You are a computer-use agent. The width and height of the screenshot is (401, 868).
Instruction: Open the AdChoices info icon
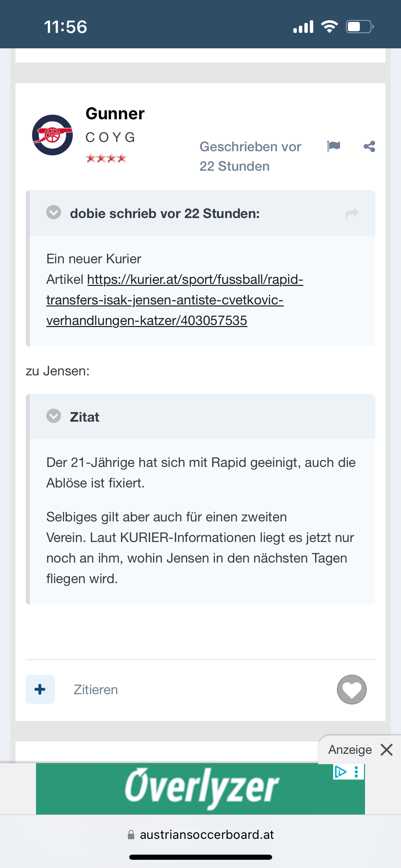pos(340,772)
